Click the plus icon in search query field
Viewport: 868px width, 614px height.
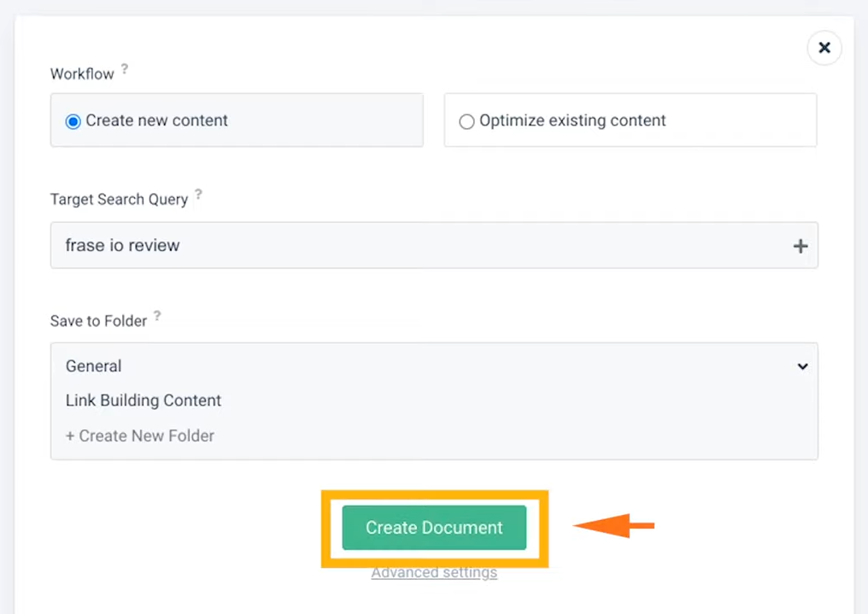click(801, 246)
